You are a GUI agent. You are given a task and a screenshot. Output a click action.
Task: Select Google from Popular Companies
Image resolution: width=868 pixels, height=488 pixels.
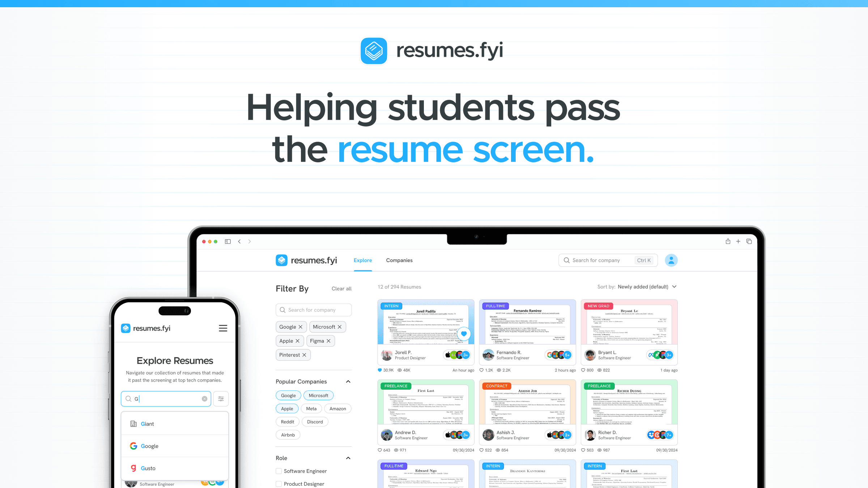pyautogui.click(x=289, y=395)
